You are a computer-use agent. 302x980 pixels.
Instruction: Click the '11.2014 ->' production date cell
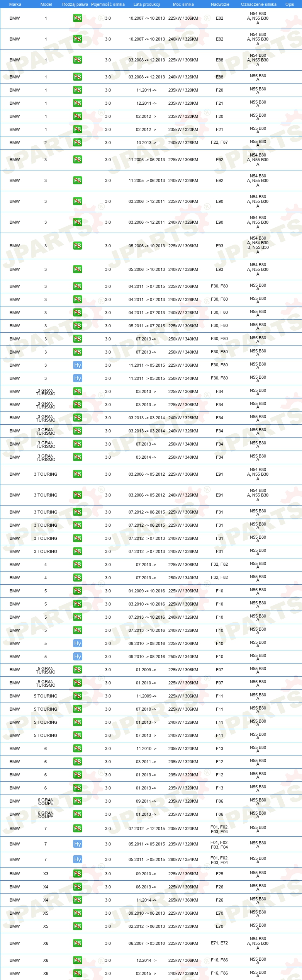[x=146, y=900]
